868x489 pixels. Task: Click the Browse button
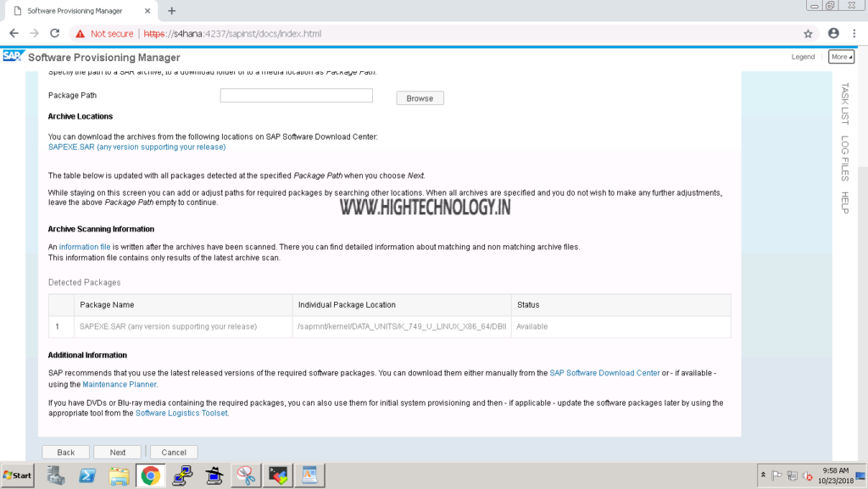click(x=420, y=98)
